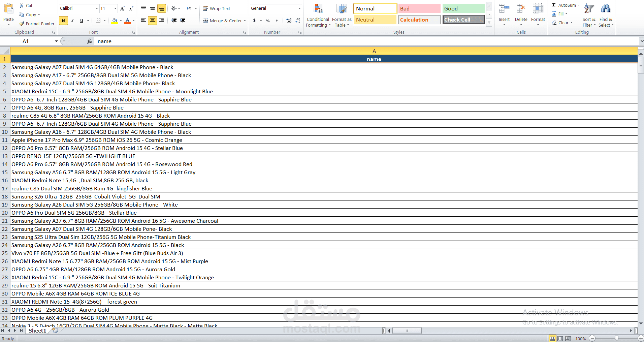Click the horizontal scrollbar thumb
644x342 pixels.
click(x=407, y=331)
